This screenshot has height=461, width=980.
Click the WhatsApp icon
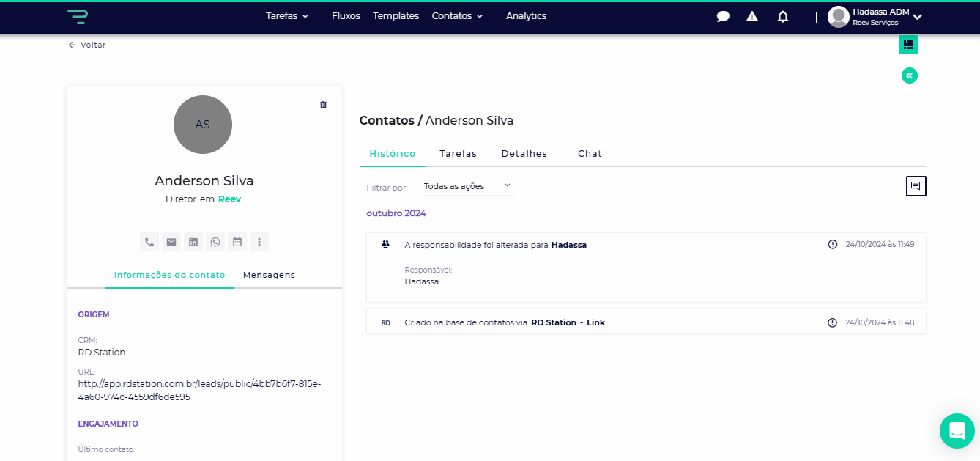point(215,242)
